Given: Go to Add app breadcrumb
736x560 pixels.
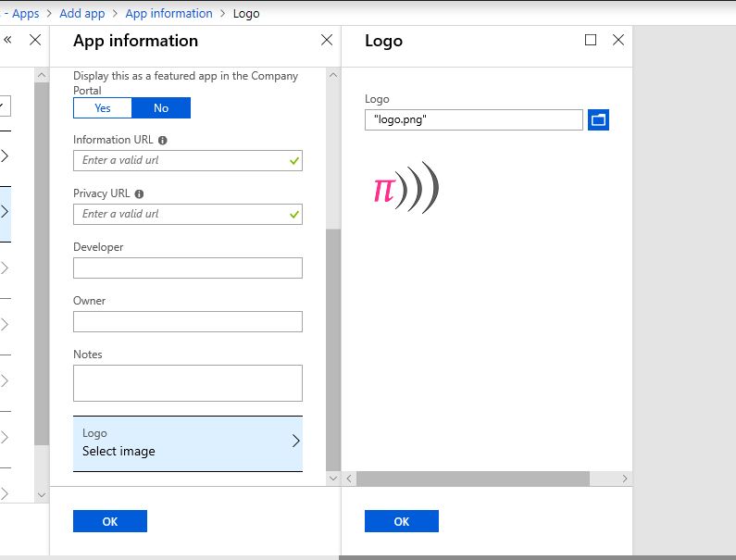Looking at the screenshot, I should 82,14.
